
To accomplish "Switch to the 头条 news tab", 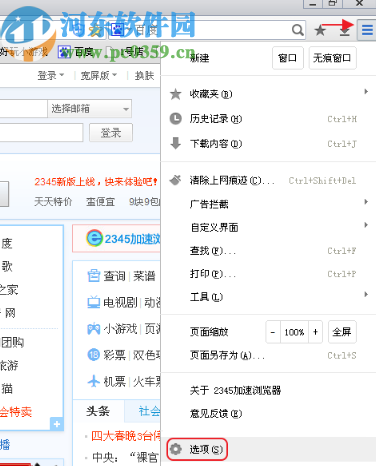I will (98, 411).
